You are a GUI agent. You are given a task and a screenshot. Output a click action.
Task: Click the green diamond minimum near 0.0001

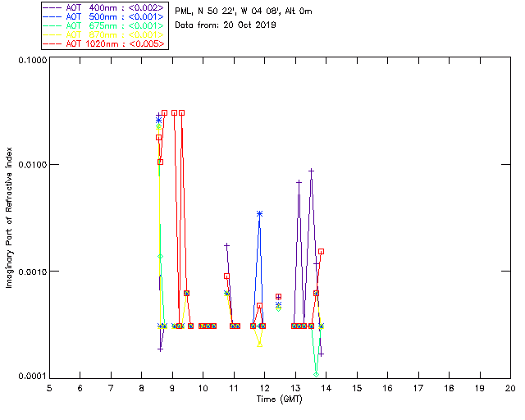pos(316,374)
